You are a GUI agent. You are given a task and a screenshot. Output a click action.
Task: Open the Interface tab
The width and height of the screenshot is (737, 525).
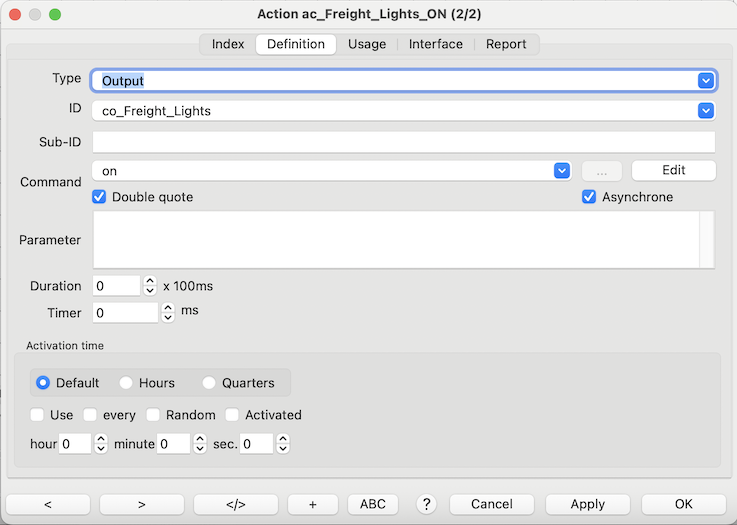[x=436, y=44]
